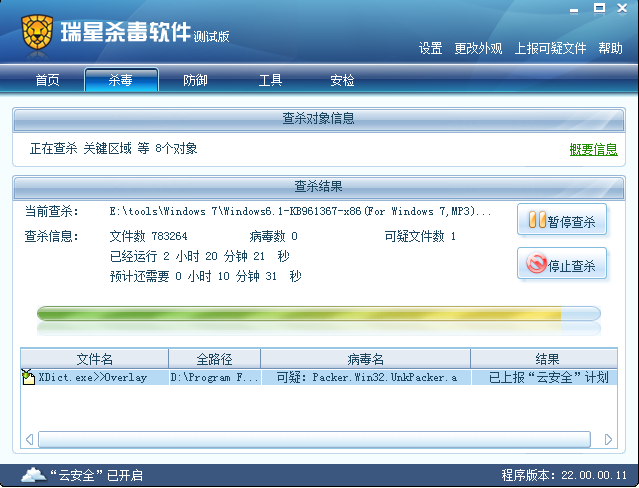Image resolution: width=639 pixels, height=488 pixels.
Task: Open 设置 in the top menu
Action: (x=431, y=49)
